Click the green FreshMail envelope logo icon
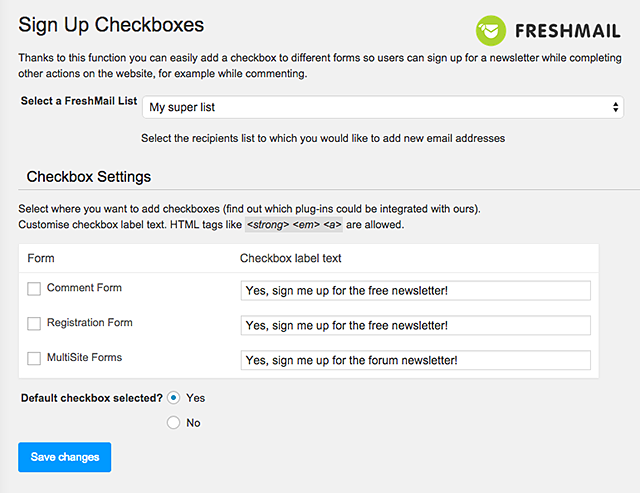Screen dimensions: 640x493 (491, 31)
